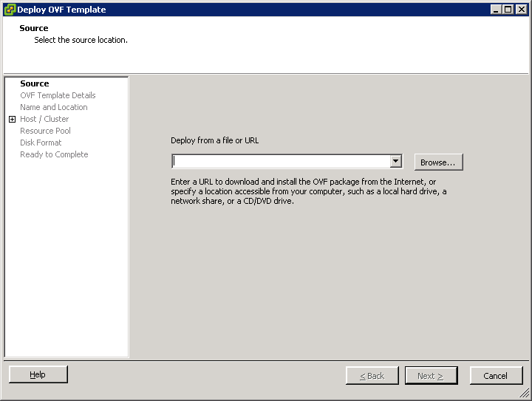Click the "Deploy from a file or URL" label
The image size is (532, 401).
(215, 140)
